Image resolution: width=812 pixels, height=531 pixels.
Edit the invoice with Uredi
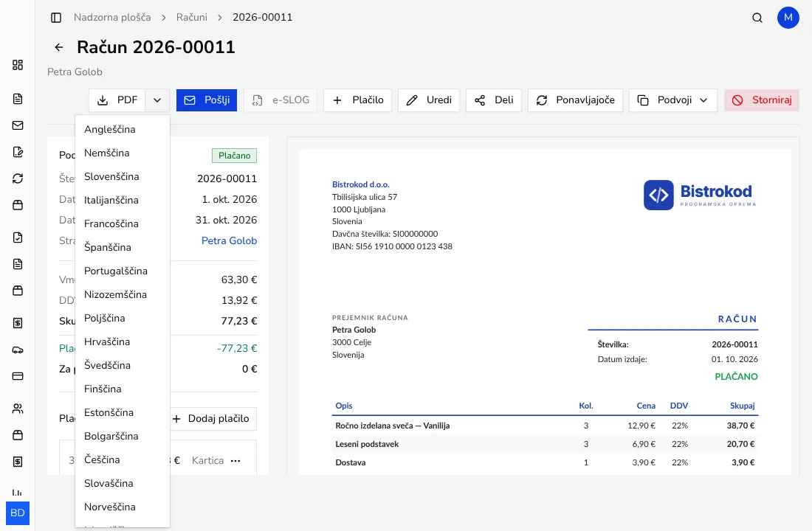(x=429, y=100)
